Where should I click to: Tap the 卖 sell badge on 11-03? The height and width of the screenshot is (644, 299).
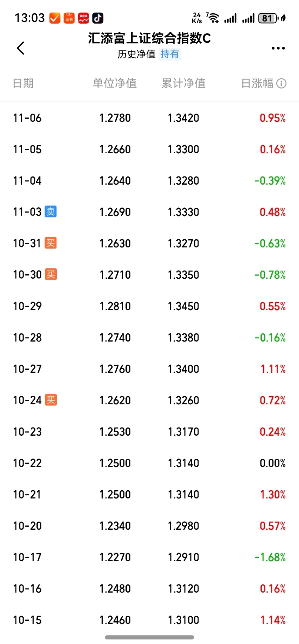(51, 211)
